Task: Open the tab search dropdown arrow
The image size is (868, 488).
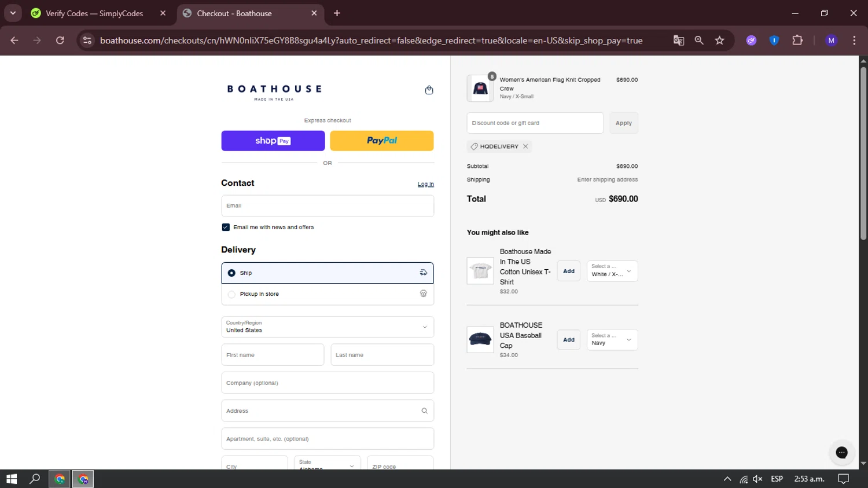Action: (13, 13)
